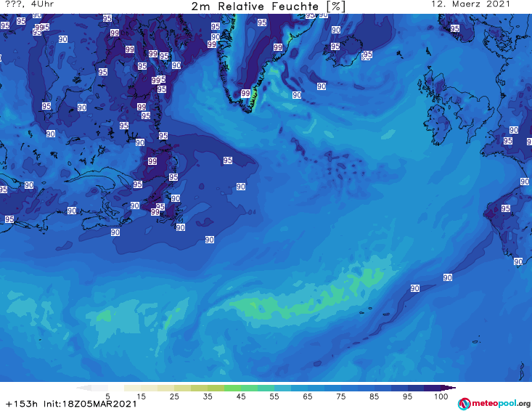Click the purple arrow tip ending the color scale
This screenshot has width=532, height=411.
[x=449, y=388]
